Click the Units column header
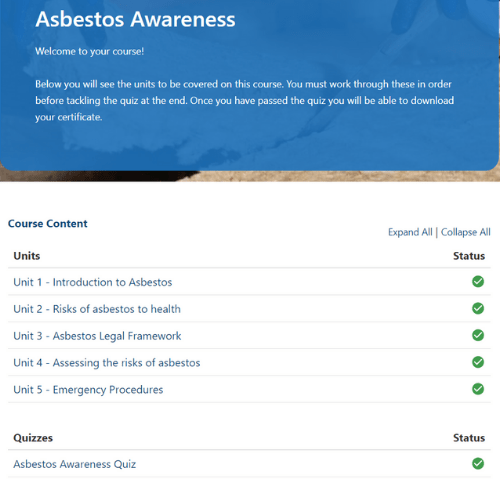This screenshot has width=500, height=500. click(x=27, y=256)
